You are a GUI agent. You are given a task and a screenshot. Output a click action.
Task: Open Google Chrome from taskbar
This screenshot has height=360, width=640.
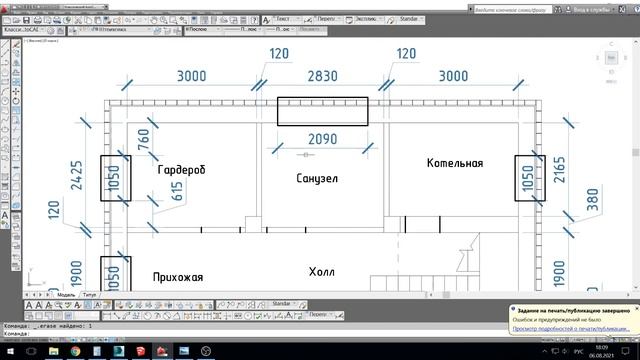75,351
